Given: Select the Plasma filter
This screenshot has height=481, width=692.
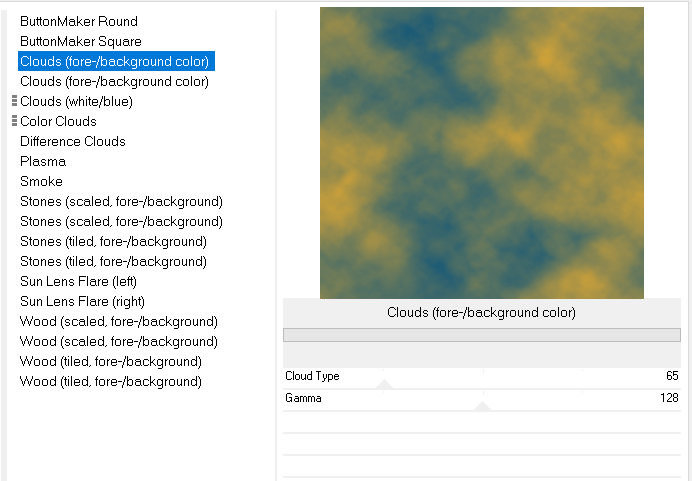Looking at the screenshot, I should pyautogui.click(x=43, y=161).
